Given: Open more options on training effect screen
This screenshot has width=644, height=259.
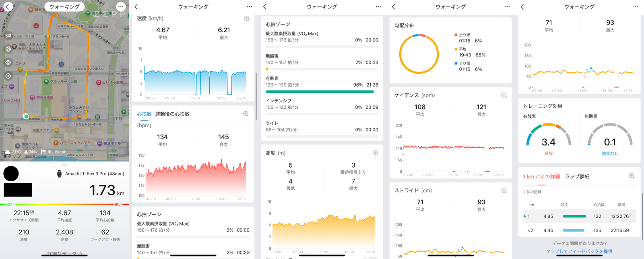Looking at the screenshot, I should (636, 6).
